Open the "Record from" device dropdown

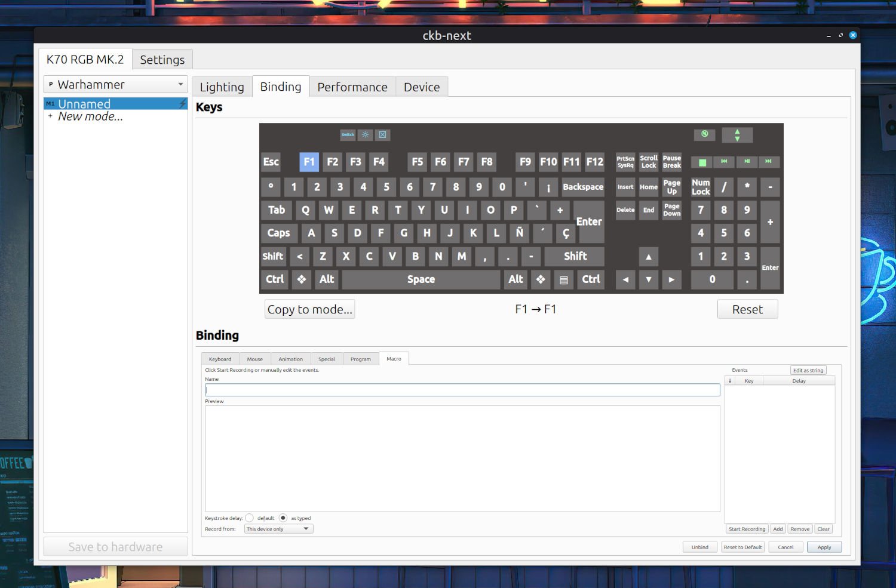tap(278, 528)
